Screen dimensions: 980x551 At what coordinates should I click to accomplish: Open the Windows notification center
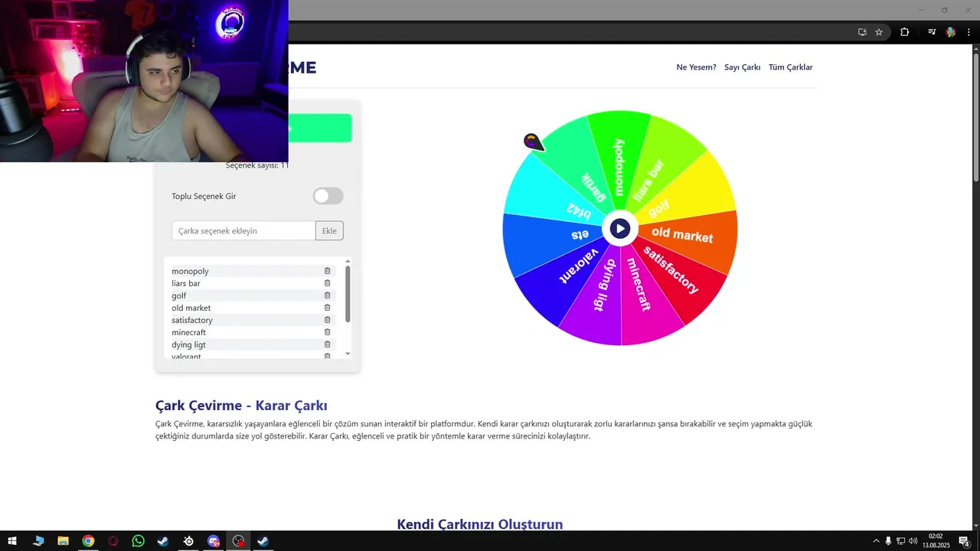[x=964, y=541]
